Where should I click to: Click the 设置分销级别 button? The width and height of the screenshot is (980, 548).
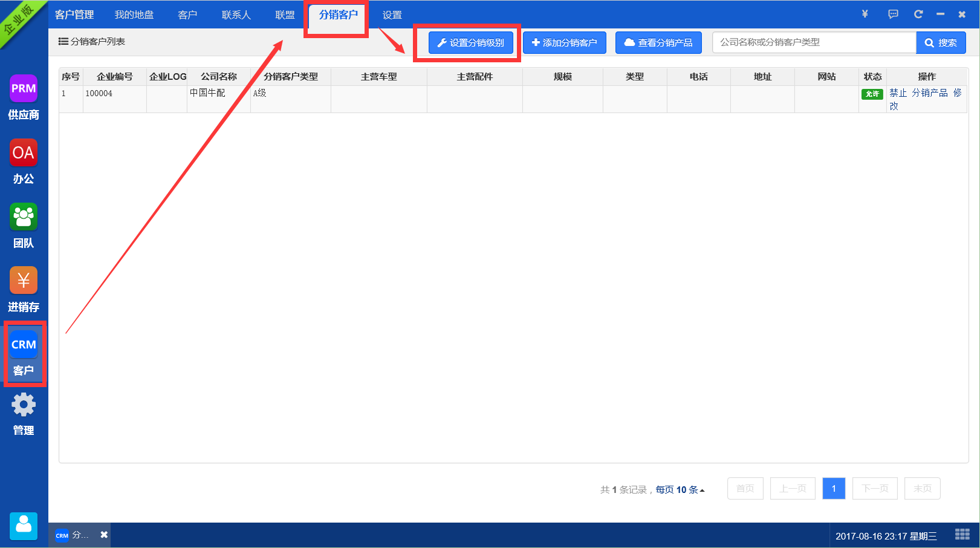pos(470,42)
